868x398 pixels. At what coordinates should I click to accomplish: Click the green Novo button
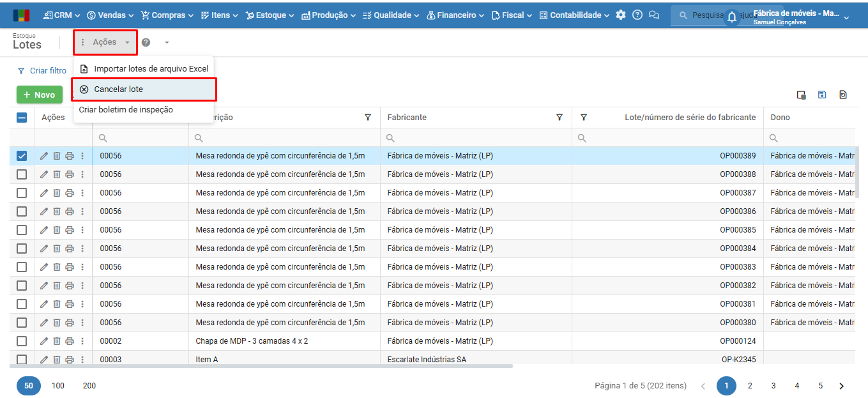tap(40, 95)
